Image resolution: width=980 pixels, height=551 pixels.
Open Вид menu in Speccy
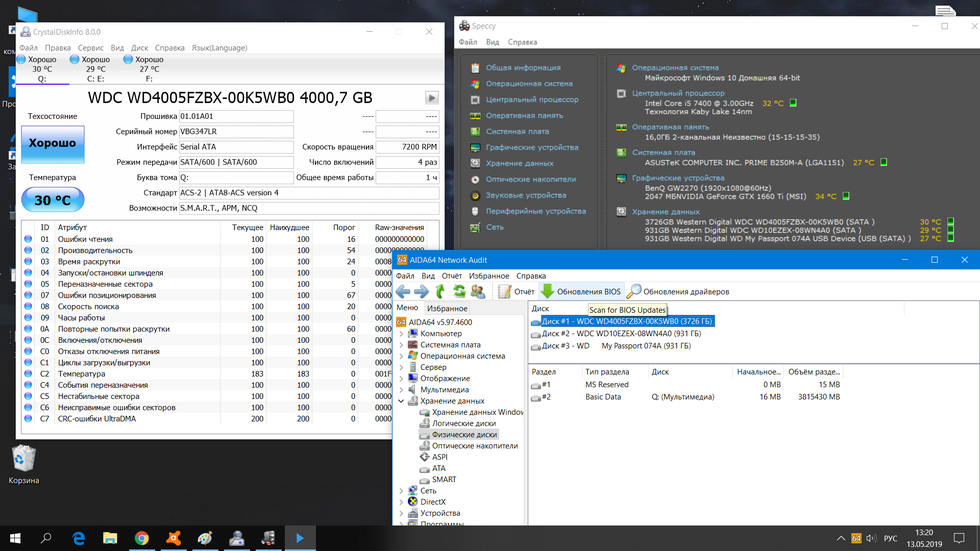(492, 42)
